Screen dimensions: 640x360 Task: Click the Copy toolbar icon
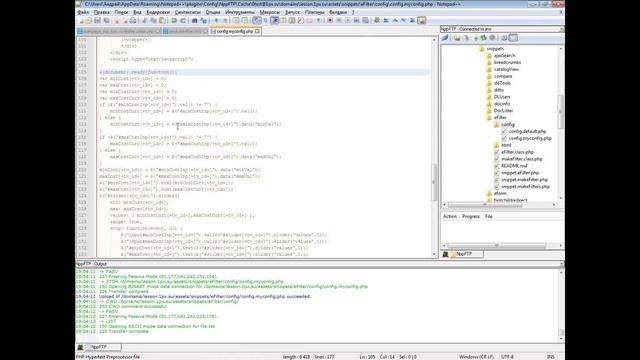tap(153, 20)
